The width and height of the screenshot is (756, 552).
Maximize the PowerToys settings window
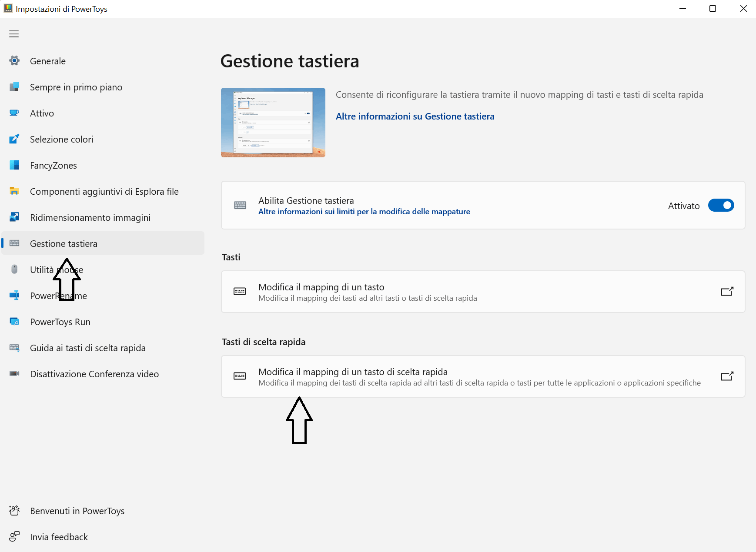point(713,9)
